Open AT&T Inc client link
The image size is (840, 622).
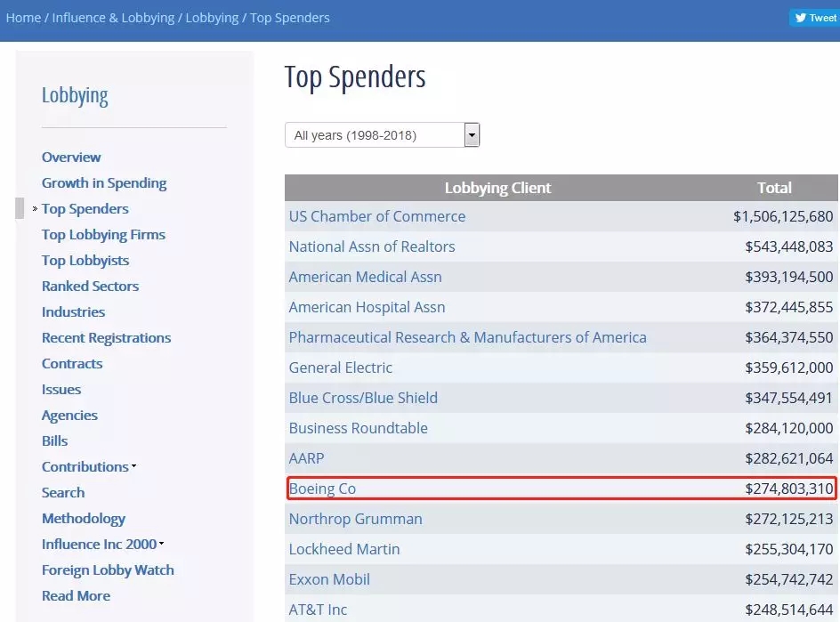318,610
